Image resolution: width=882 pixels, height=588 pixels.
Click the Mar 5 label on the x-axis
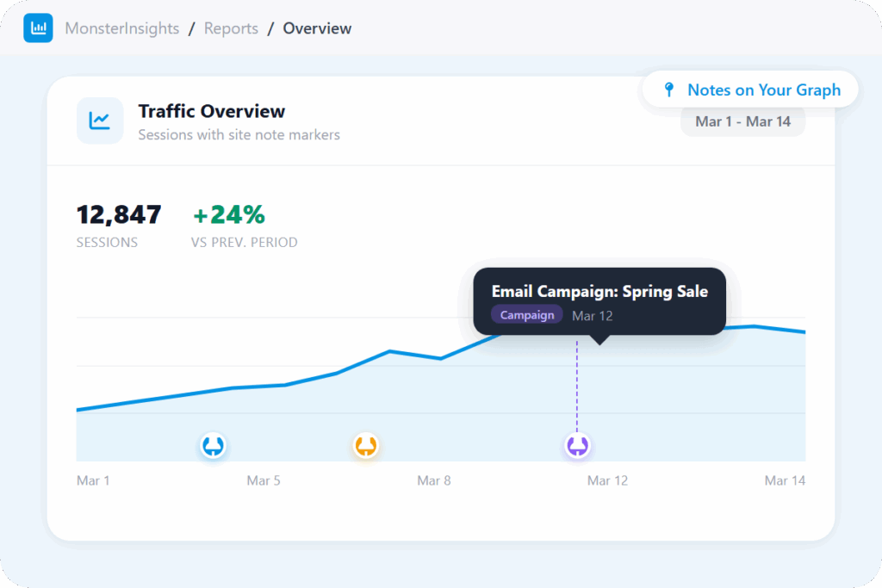pyautogui.click(x=264, y=480)
